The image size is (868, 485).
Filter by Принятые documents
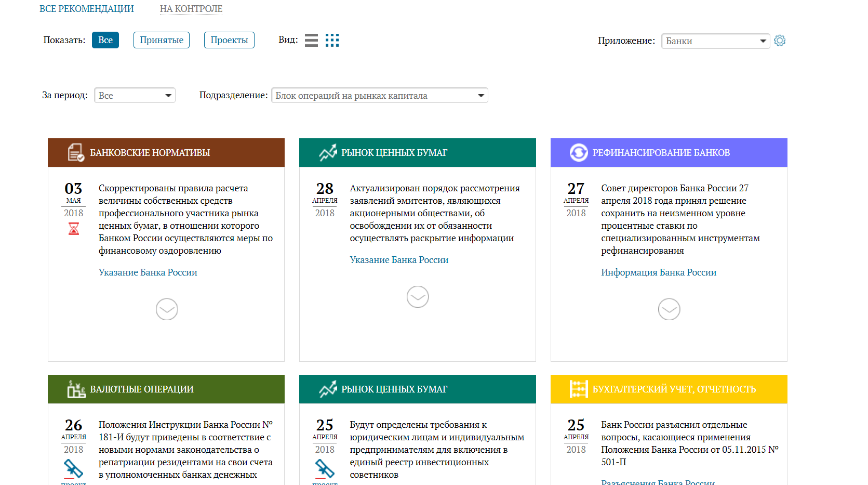(x=162, y=40)
